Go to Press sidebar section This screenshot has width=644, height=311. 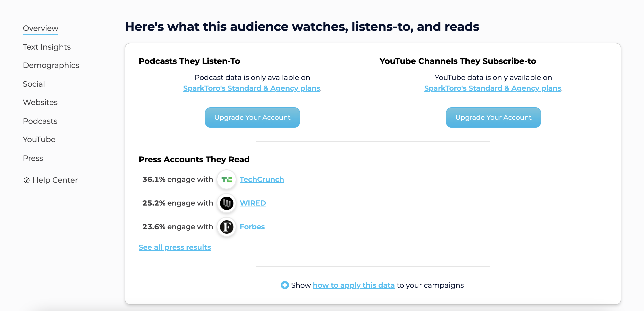point(33,158)
